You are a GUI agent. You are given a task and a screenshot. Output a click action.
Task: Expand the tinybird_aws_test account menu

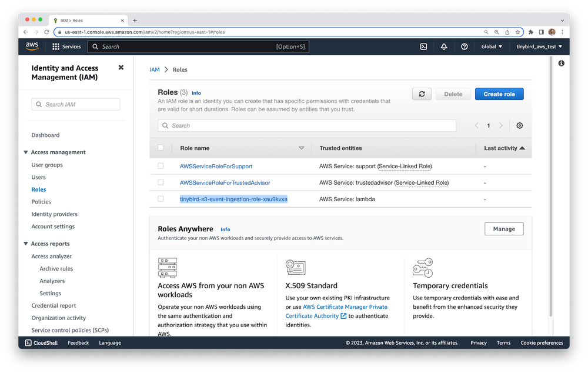point(539,46)
